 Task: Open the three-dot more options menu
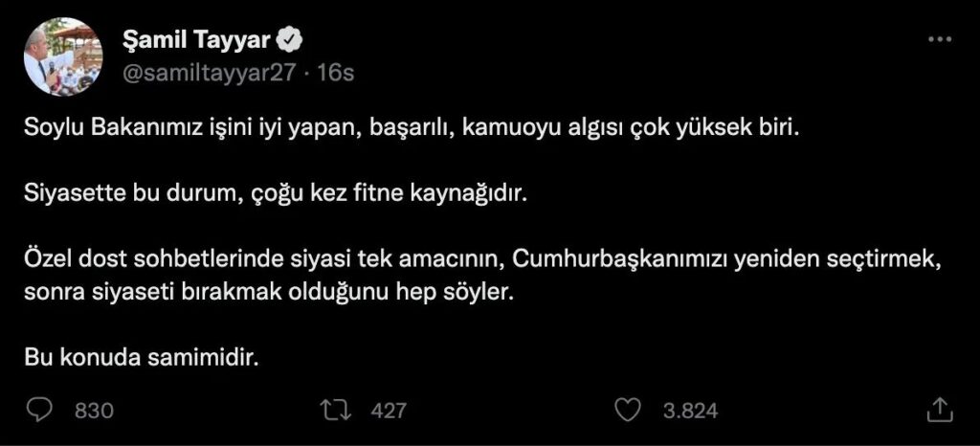[x=941, y=39]
